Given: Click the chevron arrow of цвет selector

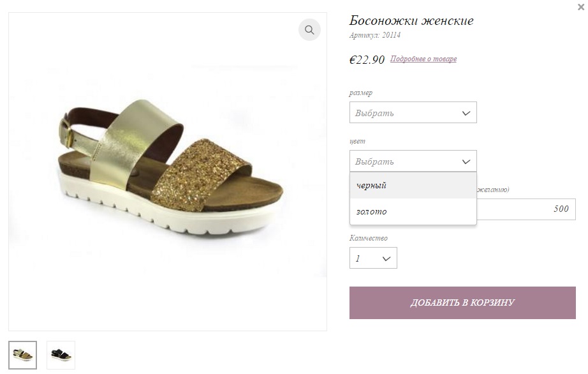Looking at the screenshot, I should coord(466,161).
